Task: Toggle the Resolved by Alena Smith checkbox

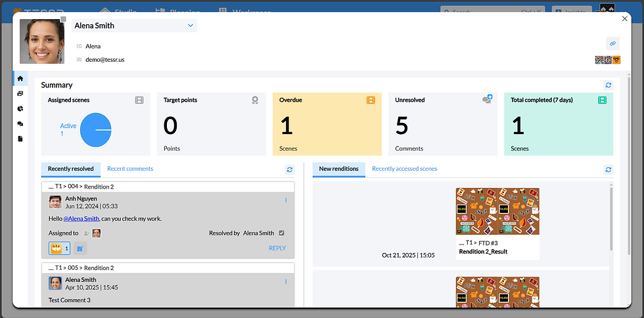Action: (281, 233)
